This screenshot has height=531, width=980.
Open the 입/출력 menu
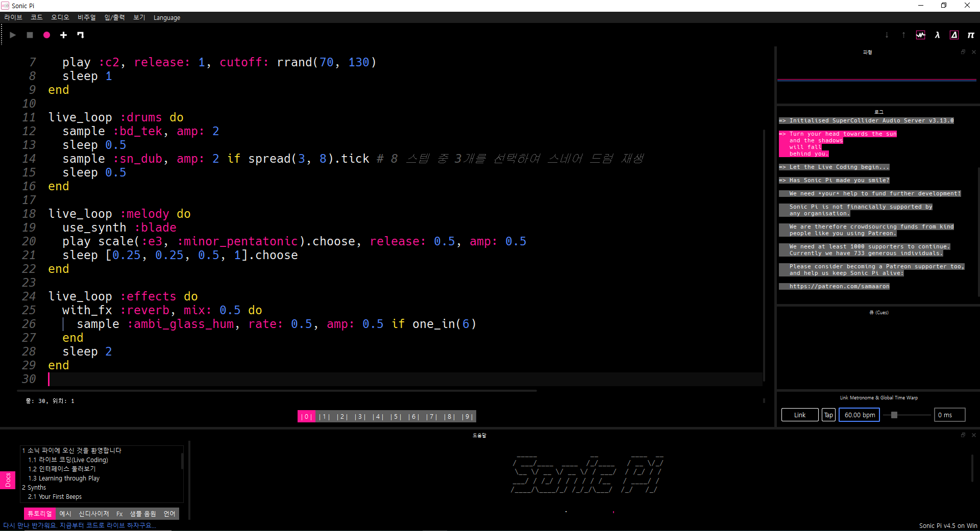[114, 17]
